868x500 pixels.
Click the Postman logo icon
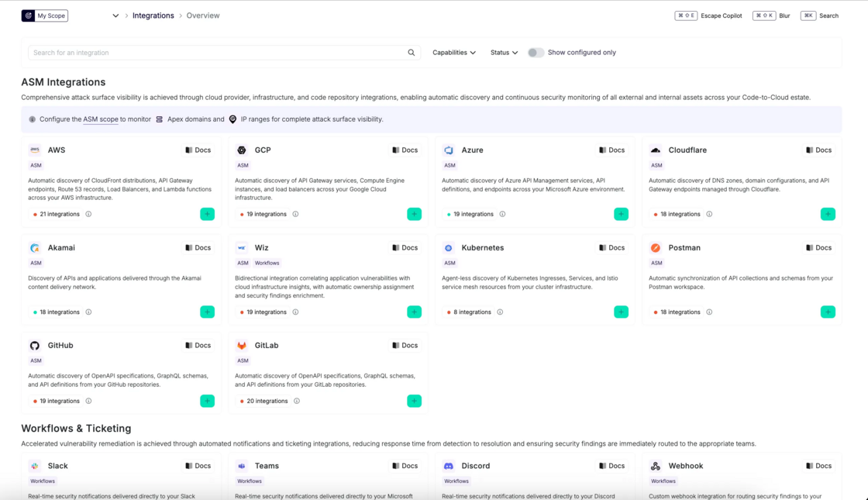click(x=656, y=247)
